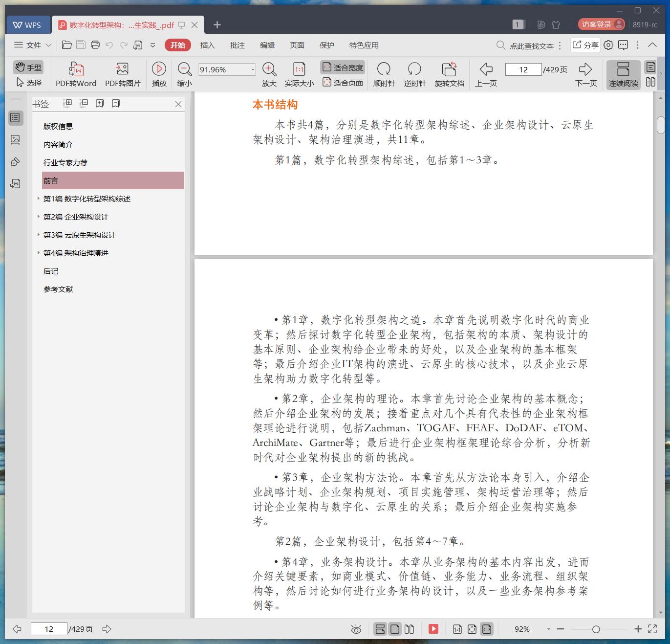
Task: Click document vertical scrollbar thumb
Action: [x=661, y=125]
